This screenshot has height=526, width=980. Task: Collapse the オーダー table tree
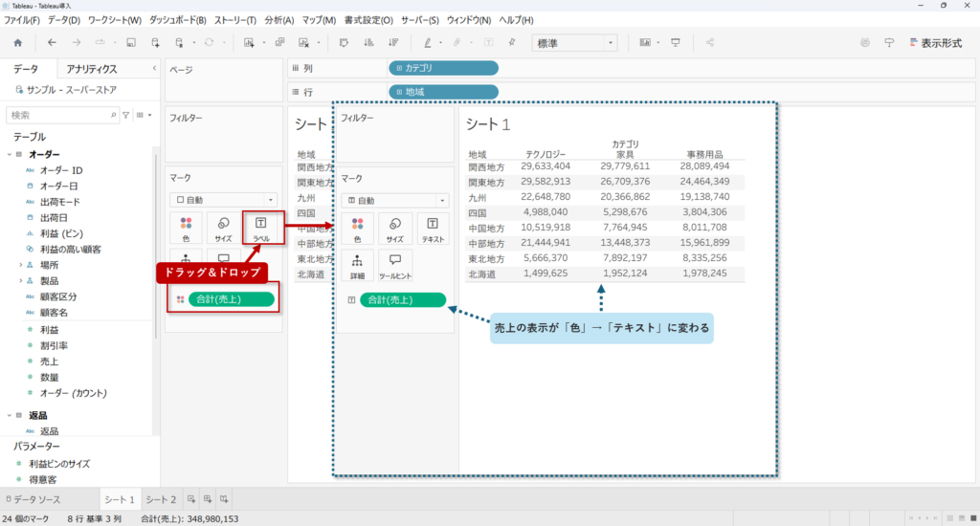click(9, 155)
